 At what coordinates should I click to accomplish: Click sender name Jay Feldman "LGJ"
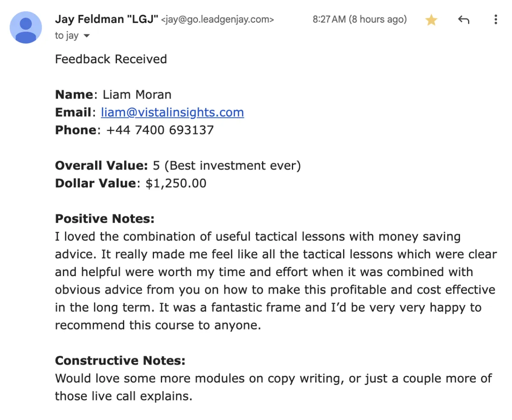[107, 19]
